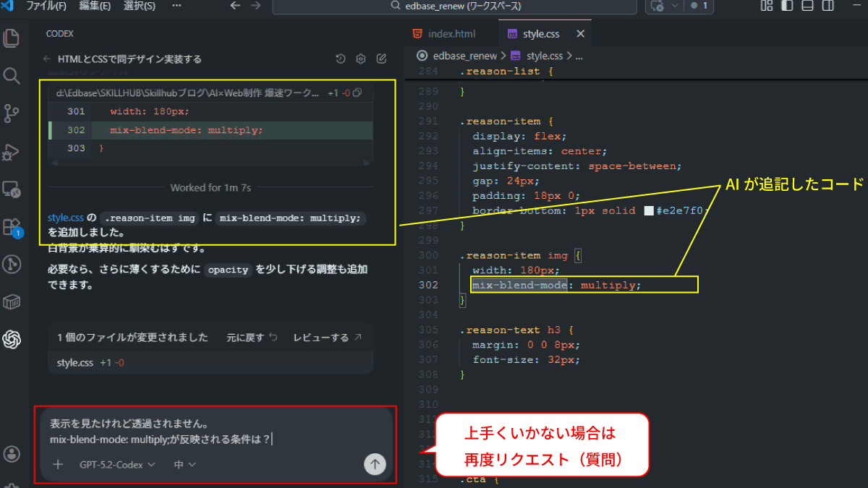Open the Source Control view
Image resolution: width=868 pixels, height=488 pixels.
12,114
